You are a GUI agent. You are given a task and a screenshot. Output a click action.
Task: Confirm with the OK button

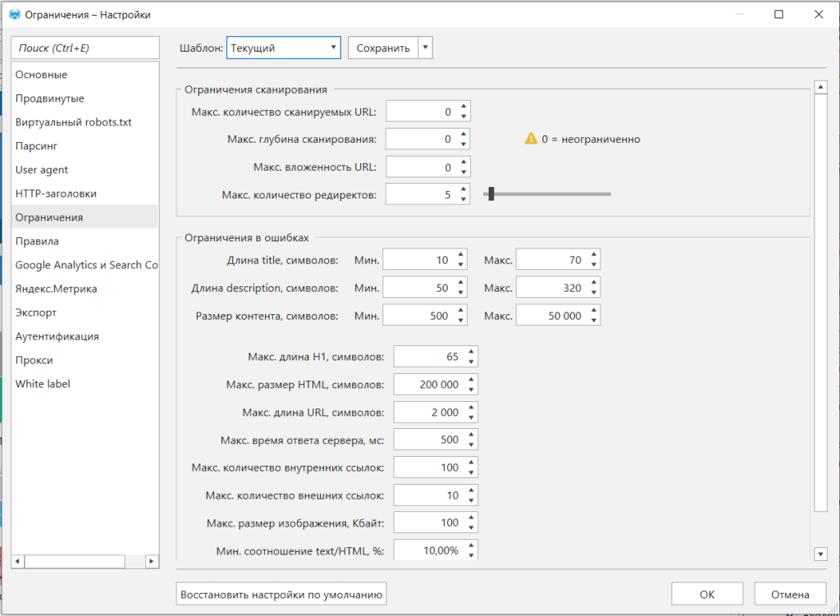707,594
